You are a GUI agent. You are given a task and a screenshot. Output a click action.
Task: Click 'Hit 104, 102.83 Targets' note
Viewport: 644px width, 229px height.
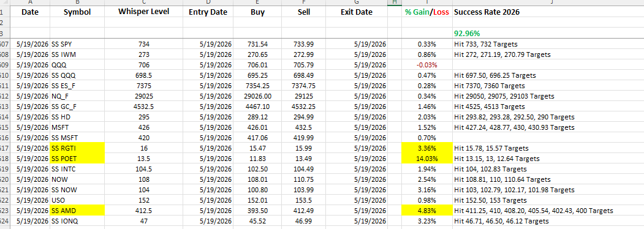pos(490,169)
